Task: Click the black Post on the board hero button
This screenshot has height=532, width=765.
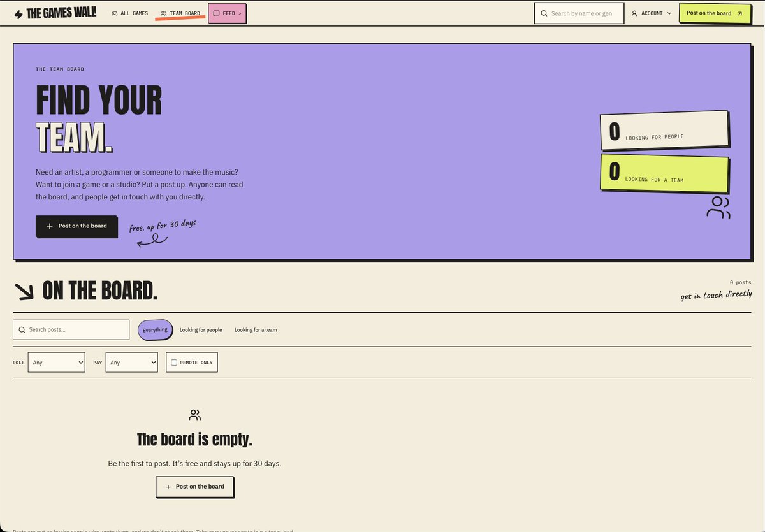Action: (x=76, y=226)
